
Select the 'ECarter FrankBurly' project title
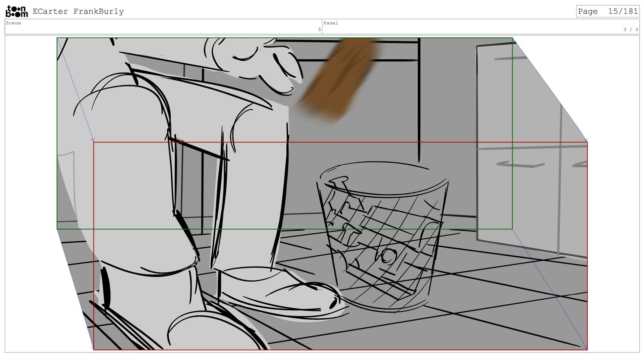78,11
